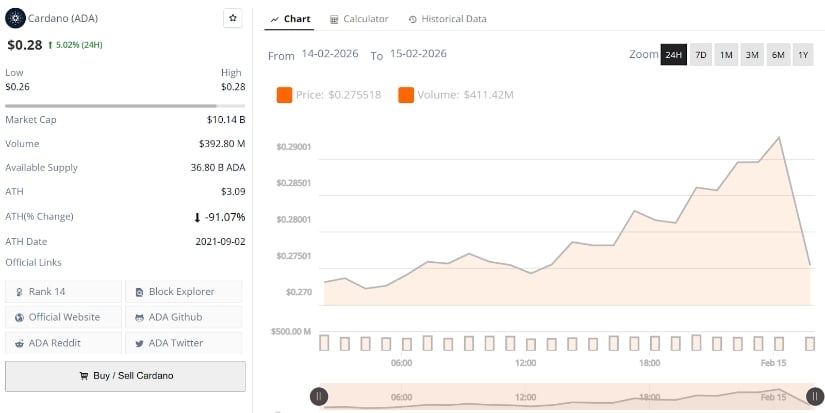Viewport: 825px width, 413px height.
Task: Open the Block Explorer link
Action: pyautogui.click(x=183, y=291)
